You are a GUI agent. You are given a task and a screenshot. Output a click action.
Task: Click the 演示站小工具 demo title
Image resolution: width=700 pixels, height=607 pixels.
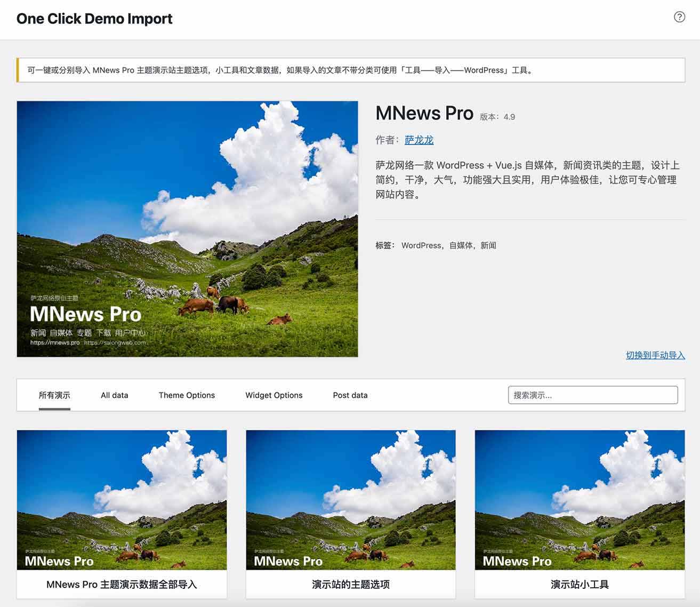(x=580, y=585)
